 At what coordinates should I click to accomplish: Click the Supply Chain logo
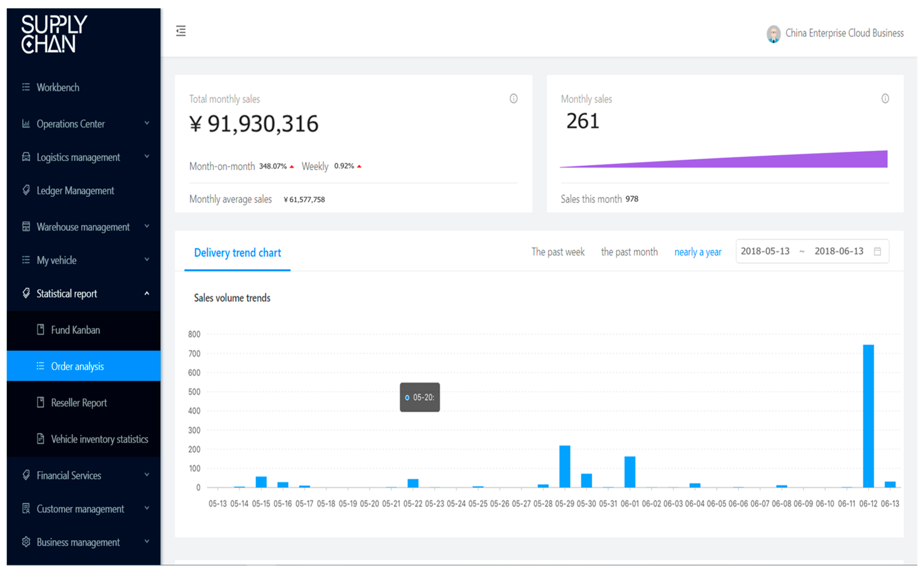point(54,34)
